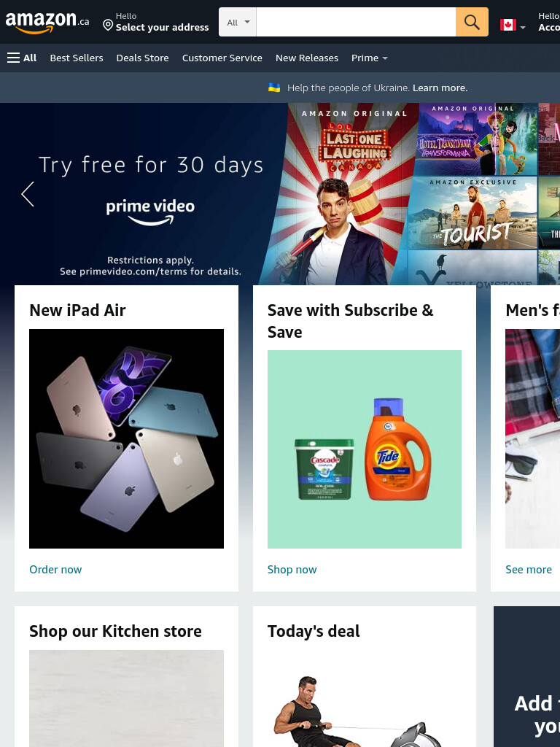Open Deals Store in navigation bar

click(x=142, y=58)
